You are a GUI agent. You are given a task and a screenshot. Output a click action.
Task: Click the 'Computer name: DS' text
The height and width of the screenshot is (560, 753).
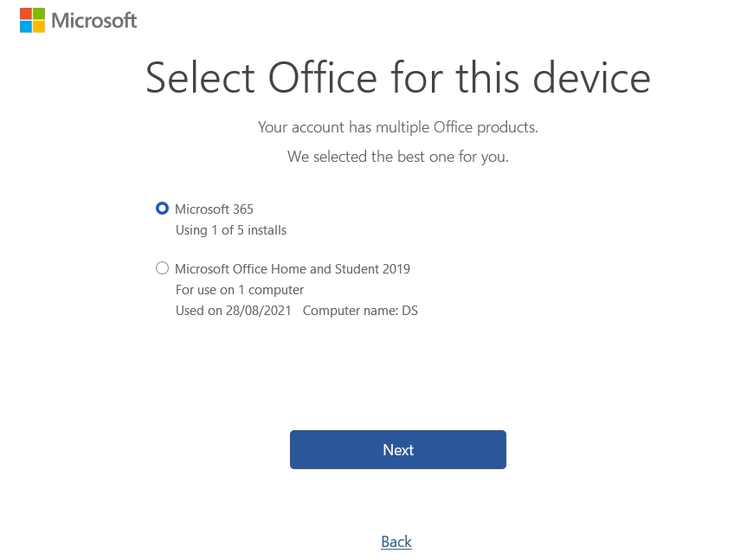point(360,311)
